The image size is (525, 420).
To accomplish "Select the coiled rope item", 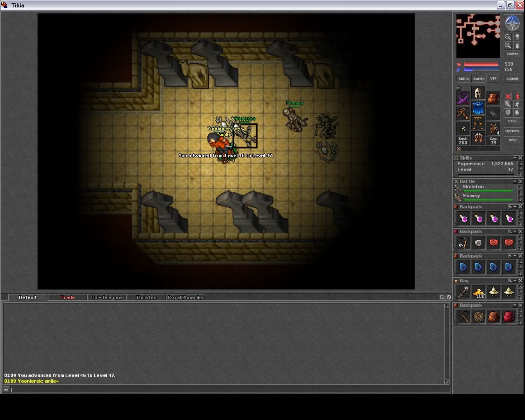I will (x=478, y=317).
